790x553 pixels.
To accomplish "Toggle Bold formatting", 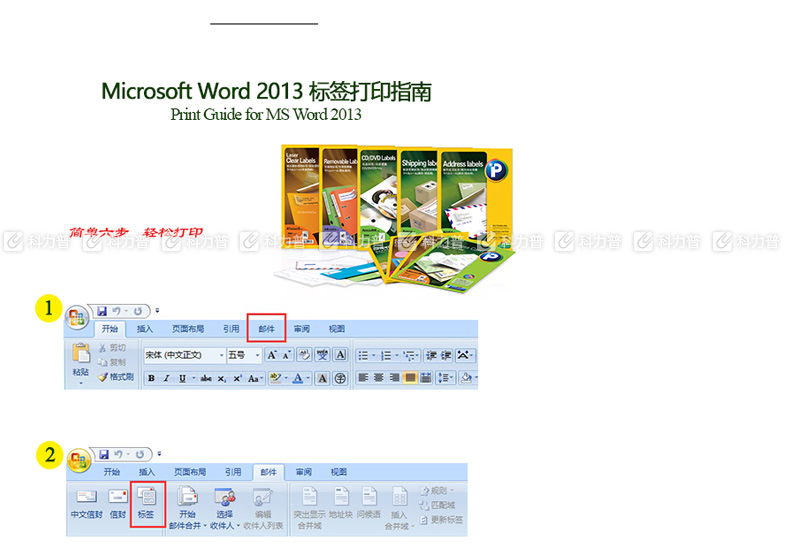I will point(151,378).
